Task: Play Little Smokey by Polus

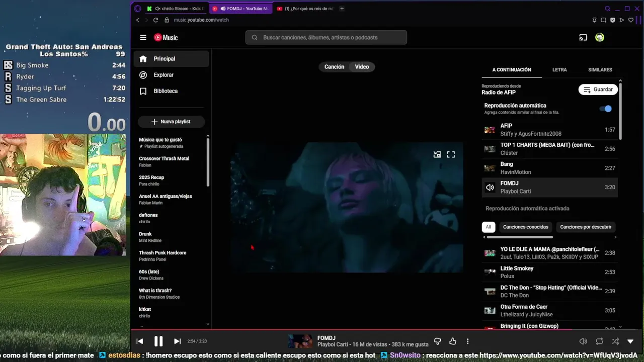Action: tap(550, 272)
